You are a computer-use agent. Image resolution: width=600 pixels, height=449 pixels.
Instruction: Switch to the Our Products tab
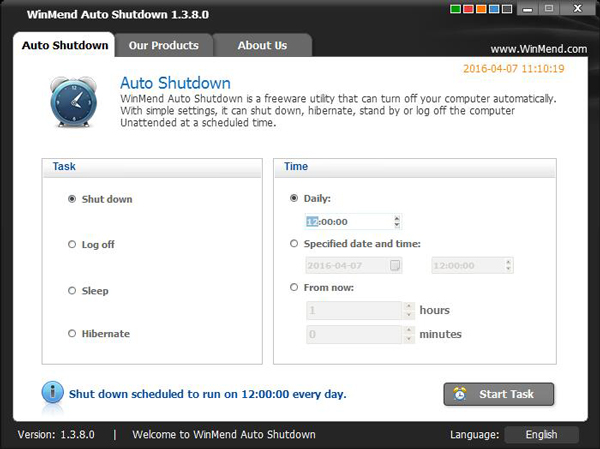[x=164, y=45]
